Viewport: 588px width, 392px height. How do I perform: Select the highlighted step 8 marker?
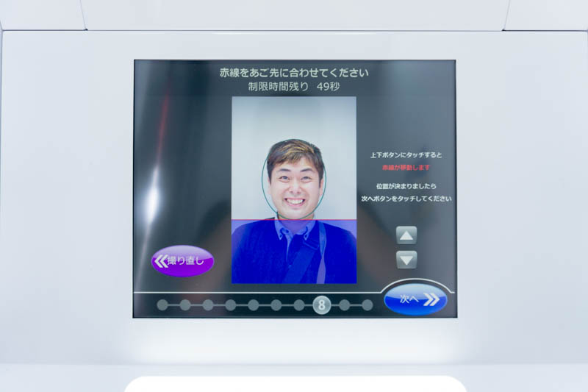pos(321,304)
